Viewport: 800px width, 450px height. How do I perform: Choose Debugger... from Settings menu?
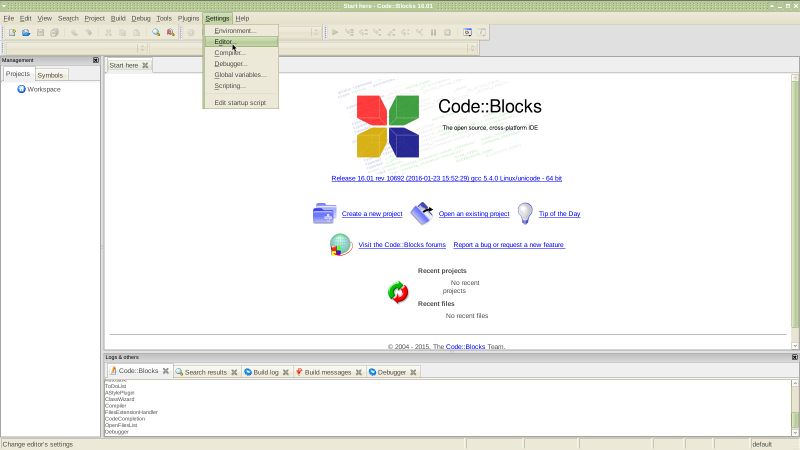tap(241, 64)
